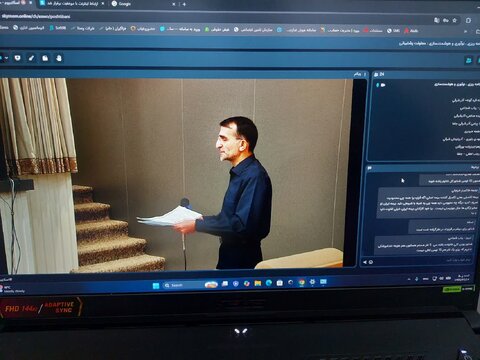Switch to the Google browser tab
480x360 pixels.
141,4
